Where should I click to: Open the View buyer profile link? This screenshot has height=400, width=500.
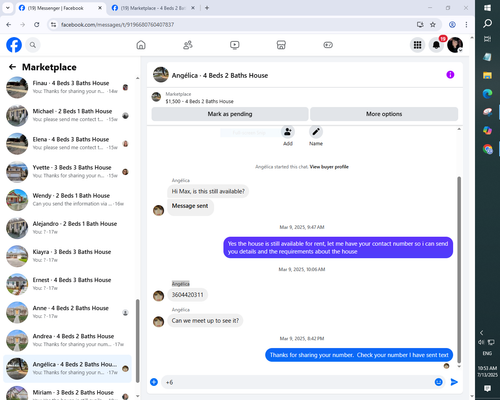(x=329, y=167)
